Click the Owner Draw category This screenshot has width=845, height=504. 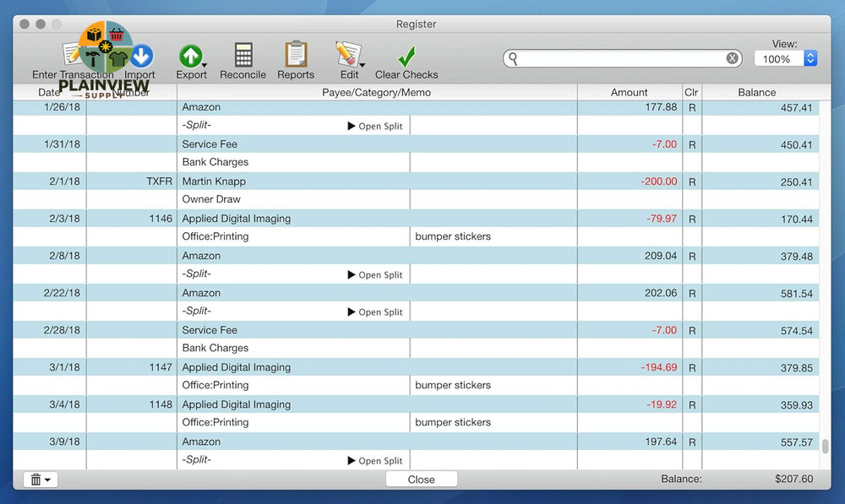click(x=211, y=199)
